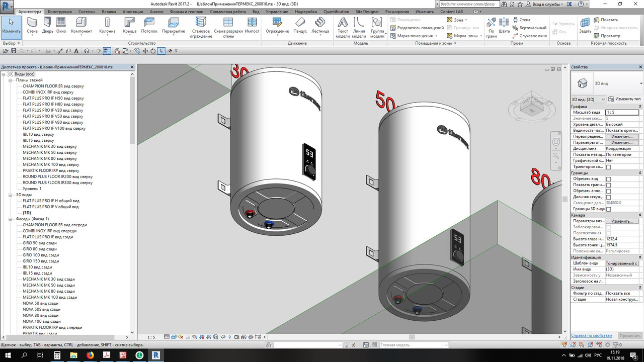Viewport: 644px width, 362px height.
Task: Open the Windows Start button
Action: point(9,355)
